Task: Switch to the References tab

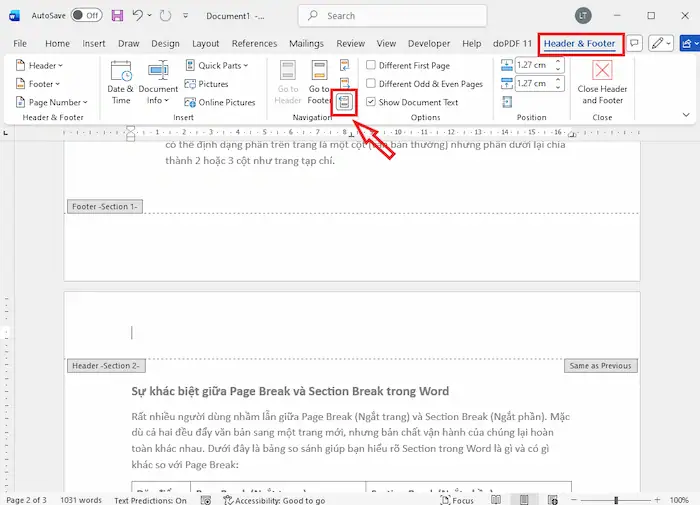Action: pos(254,44)
